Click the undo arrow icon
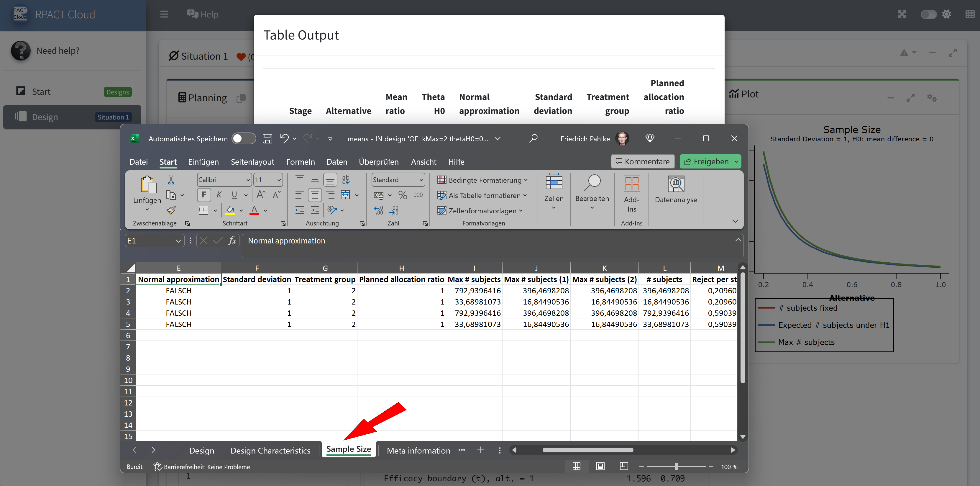Viewport: 980px width, 486px height. pyautogui.click(x=284, y=138)
